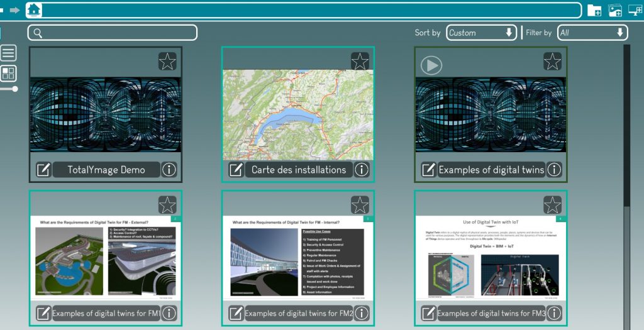Add new image media icon
The width and height of the screenshot is (644, 330).
click(615, 10)
